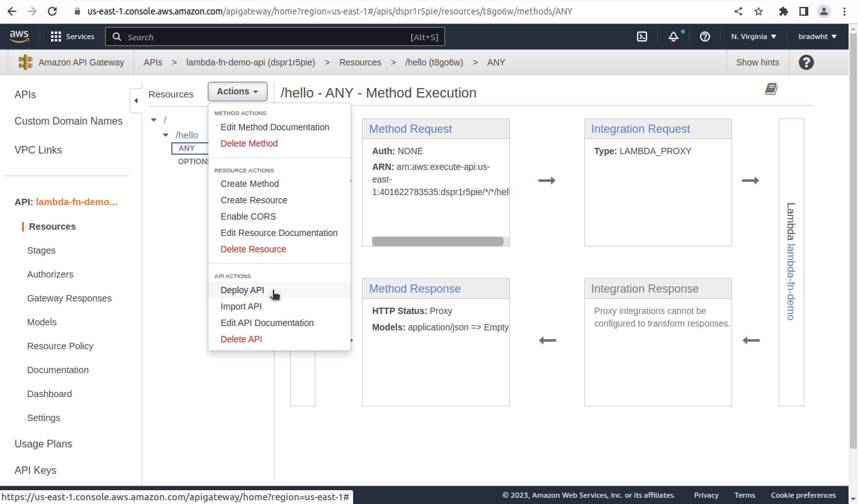858x504 pixels.
Task: Click the site lock icon in address bar
Action: pos(77,12)
